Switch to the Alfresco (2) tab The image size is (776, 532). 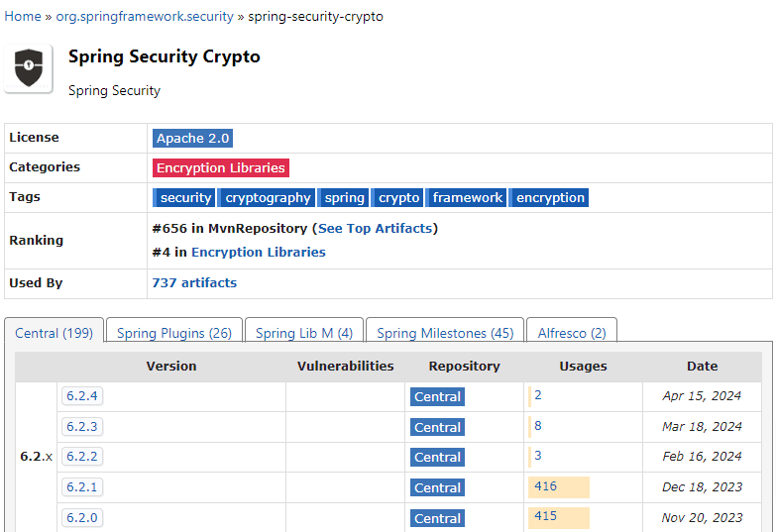572,333
